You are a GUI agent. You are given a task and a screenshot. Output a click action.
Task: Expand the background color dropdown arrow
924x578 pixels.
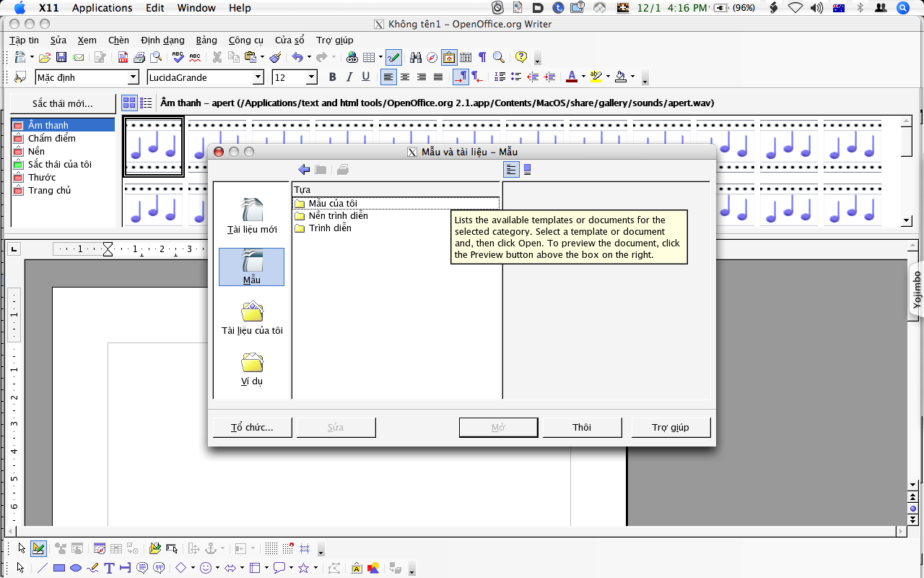pyautogui.click(x=632, y=77)
